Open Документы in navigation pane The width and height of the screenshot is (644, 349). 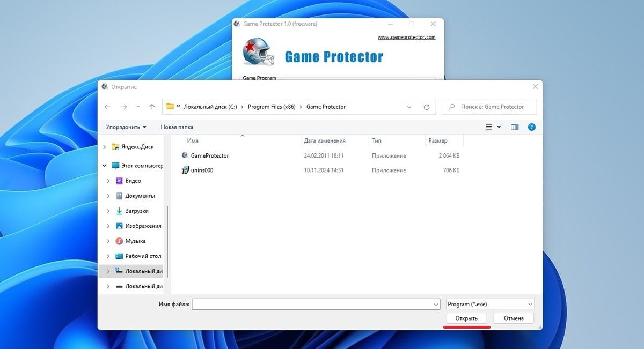pos(140,196)
